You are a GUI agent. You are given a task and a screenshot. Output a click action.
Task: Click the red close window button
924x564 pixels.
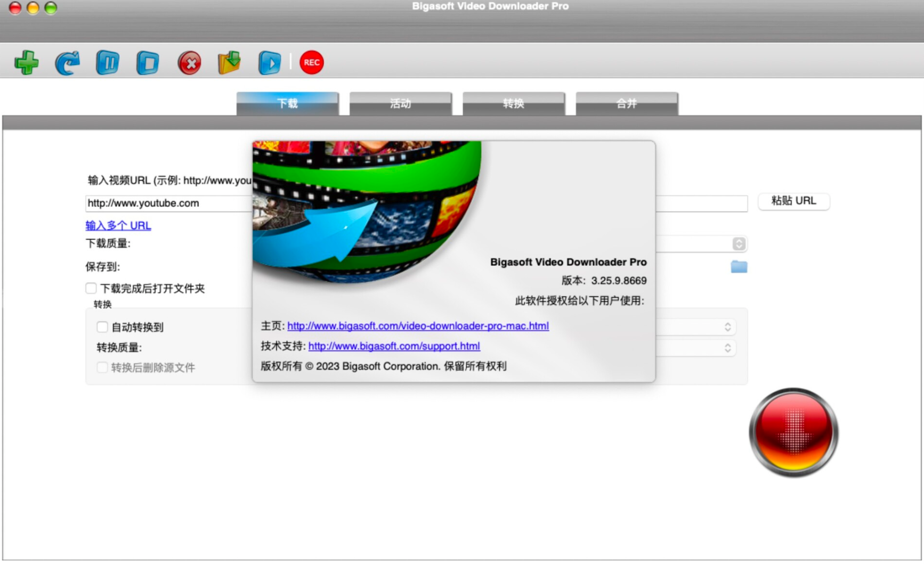pos(15,8)
